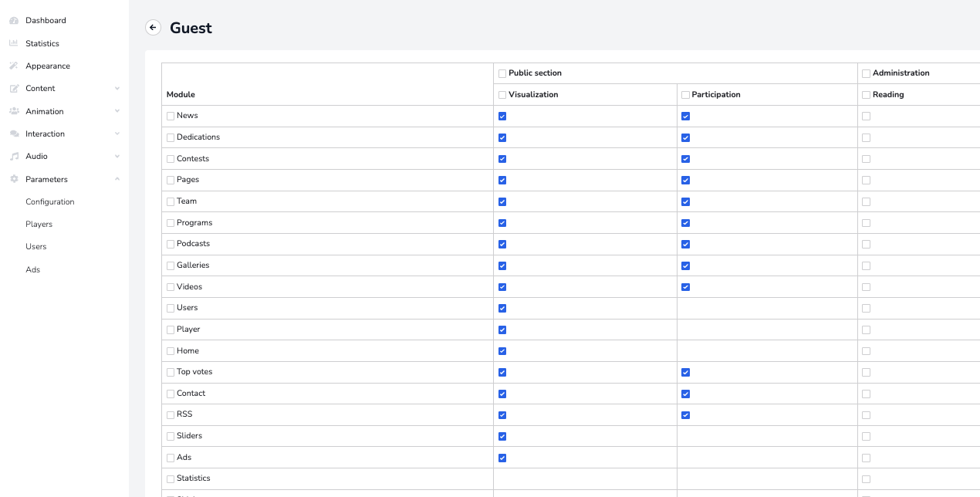Check the Videos module row checkbox
The width and height of the screenshot is (980, 497).
pos(171,287)
